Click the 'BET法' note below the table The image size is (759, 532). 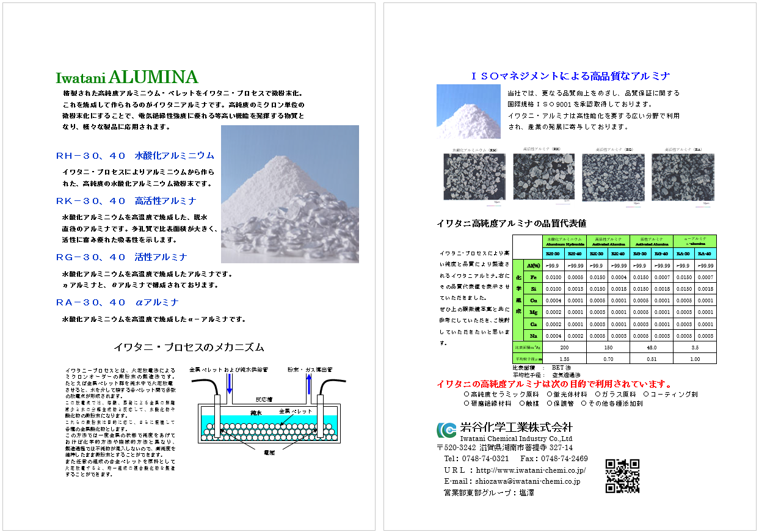[x=562, y=368]
